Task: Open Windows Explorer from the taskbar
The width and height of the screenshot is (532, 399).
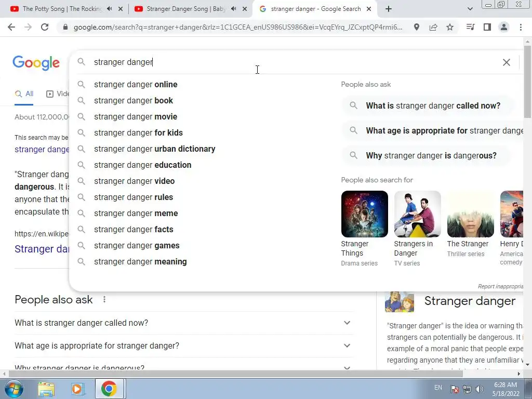Action: [46, 389]
